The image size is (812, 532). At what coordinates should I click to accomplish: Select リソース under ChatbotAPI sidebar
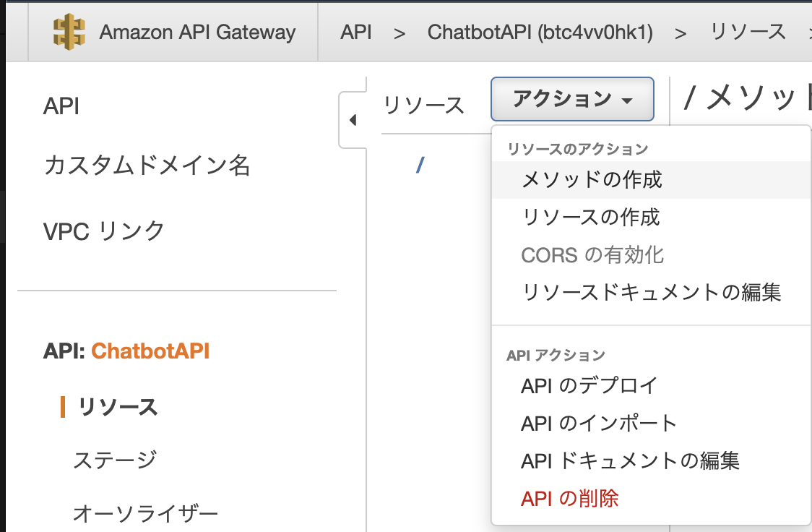[118, 407]
